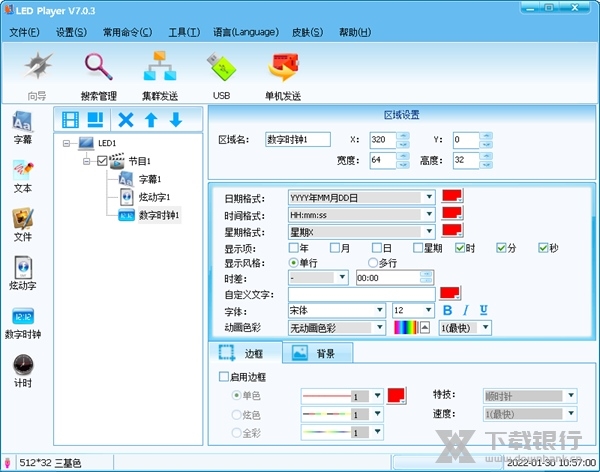Open the 帮助(H) menu
The width and height of the screenshot is (600, 472).
click(355, 33)
